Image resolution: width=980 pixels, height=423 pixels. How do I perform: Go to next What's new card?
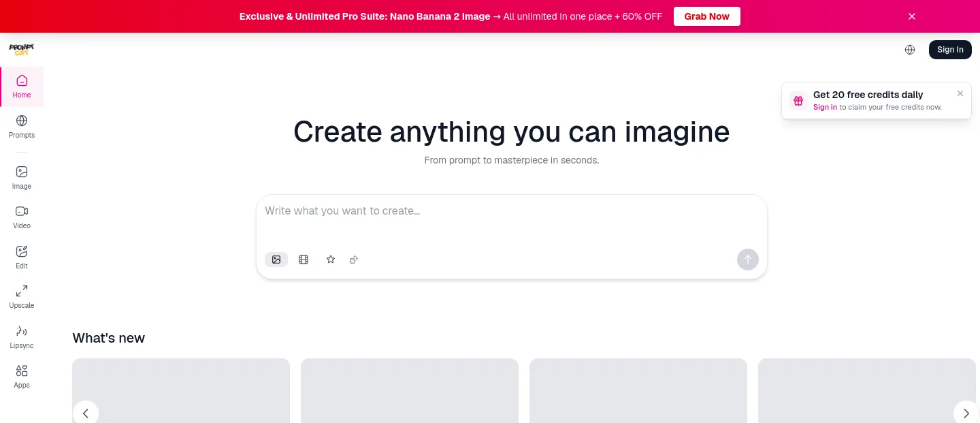click(x=966, y=413)
